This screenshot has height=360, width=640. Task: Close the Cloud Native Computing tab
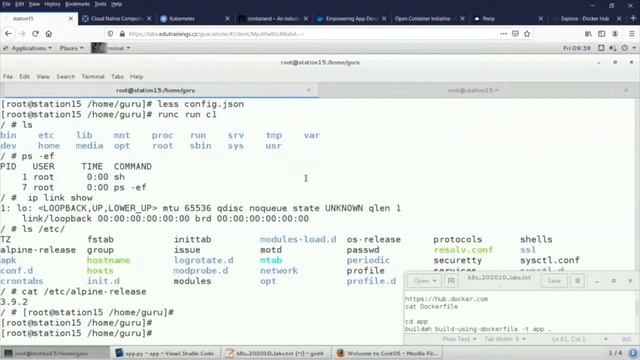coord(149,19)
